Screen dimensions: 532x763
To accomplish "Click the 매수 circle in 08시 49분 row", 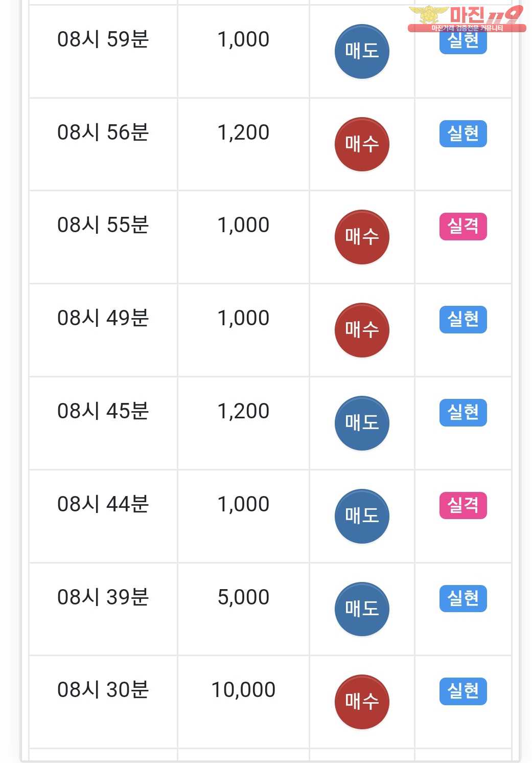I will [x=362, y=330].
